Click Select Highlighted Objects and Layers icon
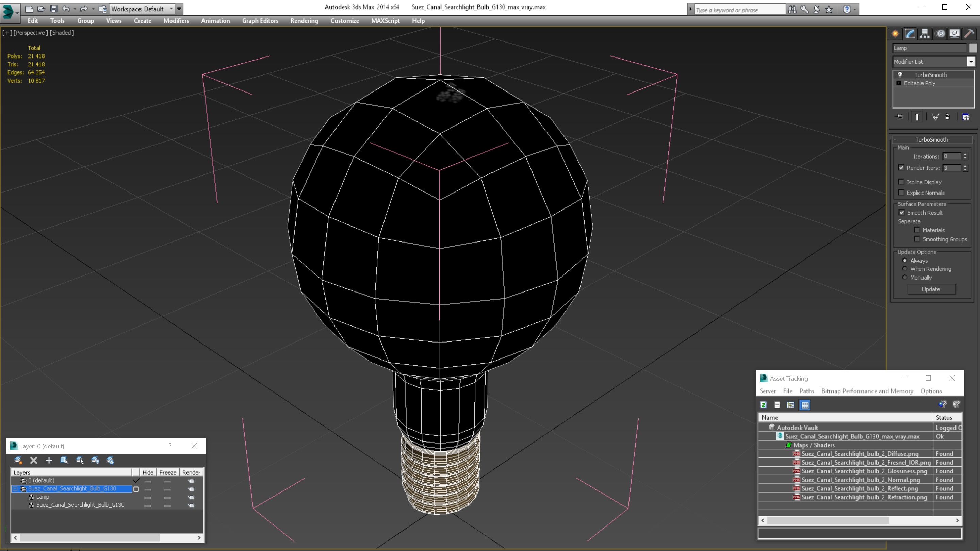 [64, 461]
